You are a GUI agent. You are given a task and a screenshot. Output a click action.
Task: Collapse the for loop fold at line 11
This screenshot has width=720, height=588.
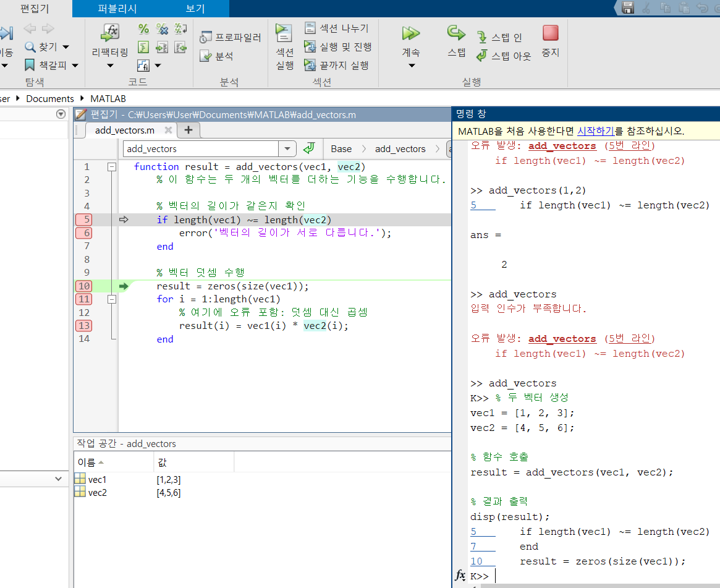click(112, 299)
